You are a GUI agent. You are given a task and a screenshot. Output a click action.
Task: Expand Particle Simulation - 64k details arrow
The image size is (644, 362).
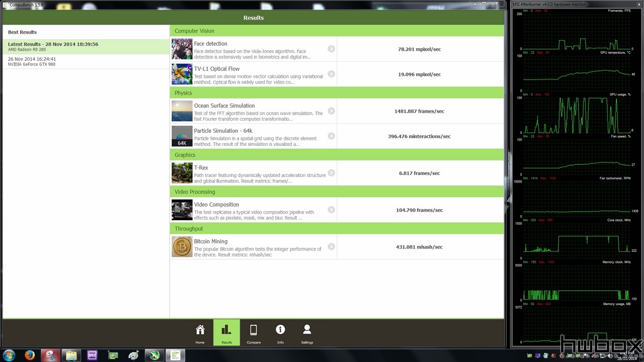[331, 136]
